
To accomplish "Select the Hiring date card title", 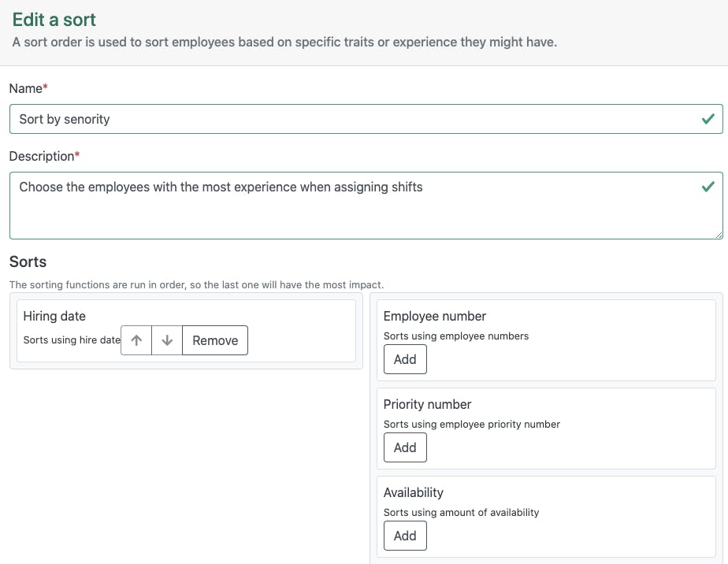I will (54, 316).
